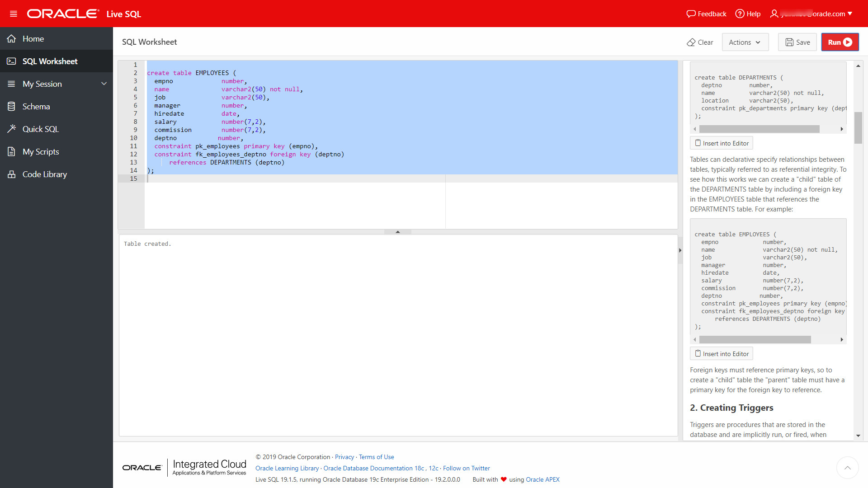Click the Feedback speech bubble icon
This screenshot has height=488, width=868.
[x=691, y=14]
